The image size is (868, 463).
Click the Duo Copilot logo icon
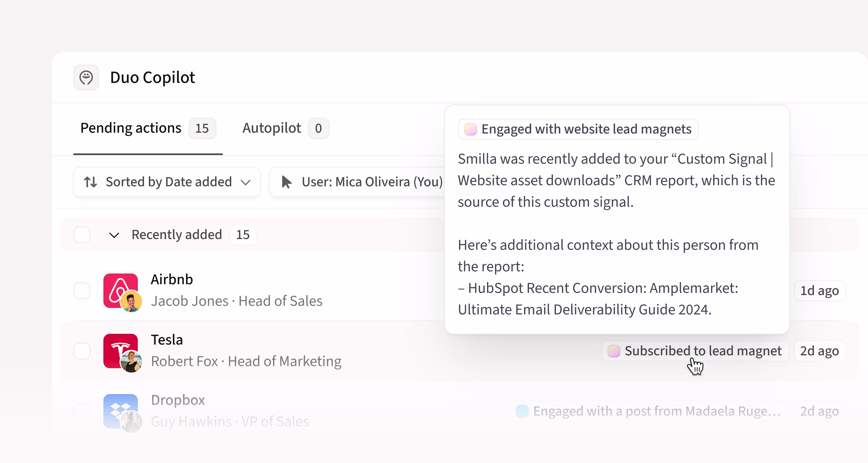[x=86, y=78]
